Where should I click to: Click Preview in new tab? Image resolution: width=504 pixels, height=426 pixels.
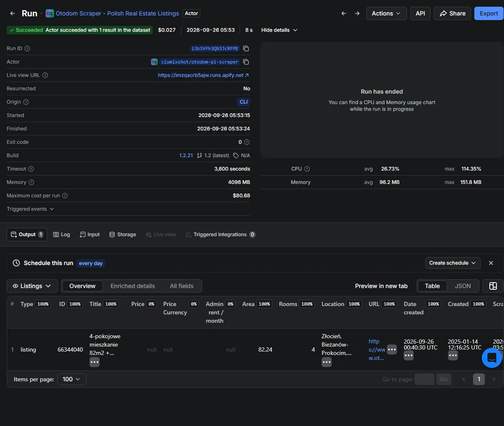pos(381,286)
